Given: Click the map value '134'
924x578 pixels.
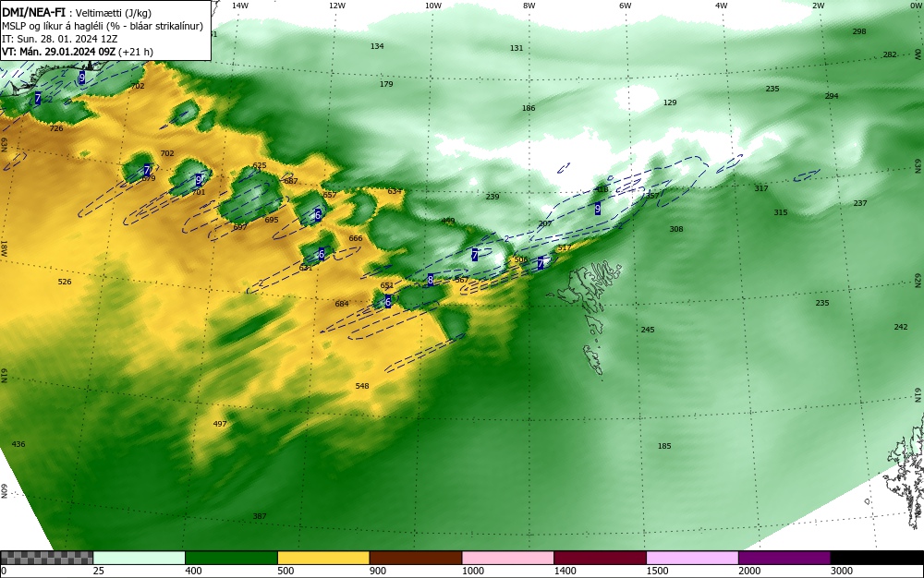Looking at the screenshot, I should (377, 46).
